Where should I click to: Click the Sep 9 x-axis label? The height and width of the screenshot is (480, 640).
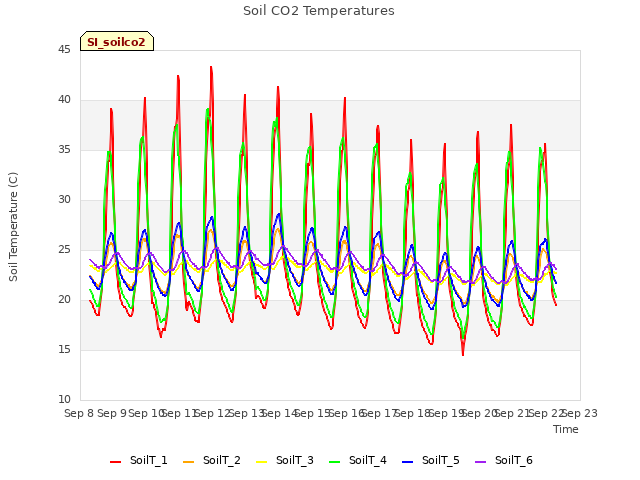coord(112,413)
